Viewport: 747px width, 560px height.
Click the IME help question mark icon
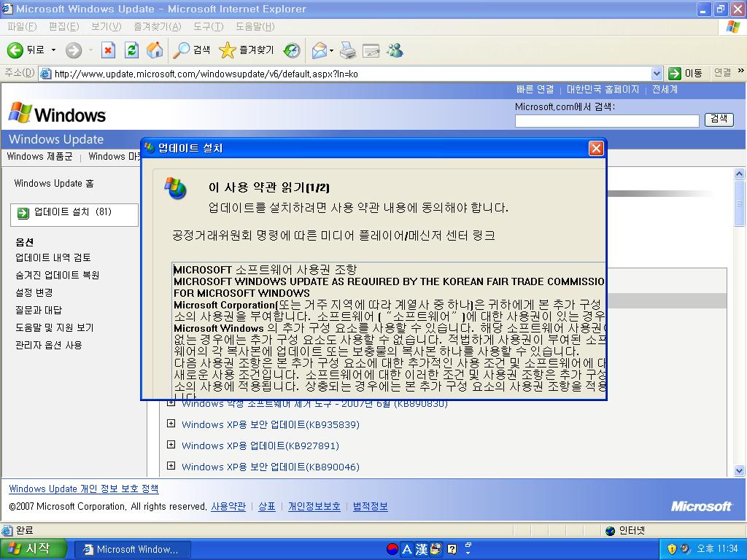(452, 550)
